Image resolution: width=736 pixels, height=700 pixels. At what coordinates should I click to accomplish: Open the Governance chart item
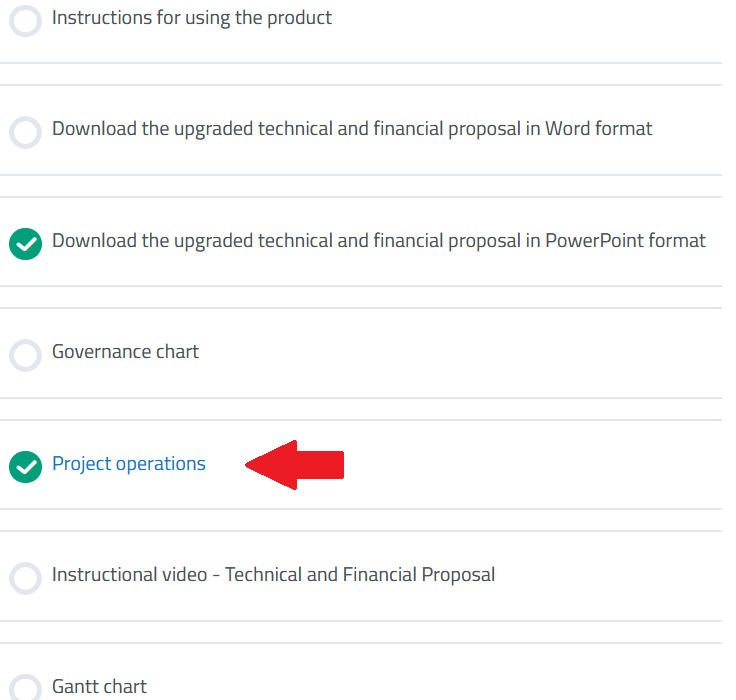pos(125,352)
